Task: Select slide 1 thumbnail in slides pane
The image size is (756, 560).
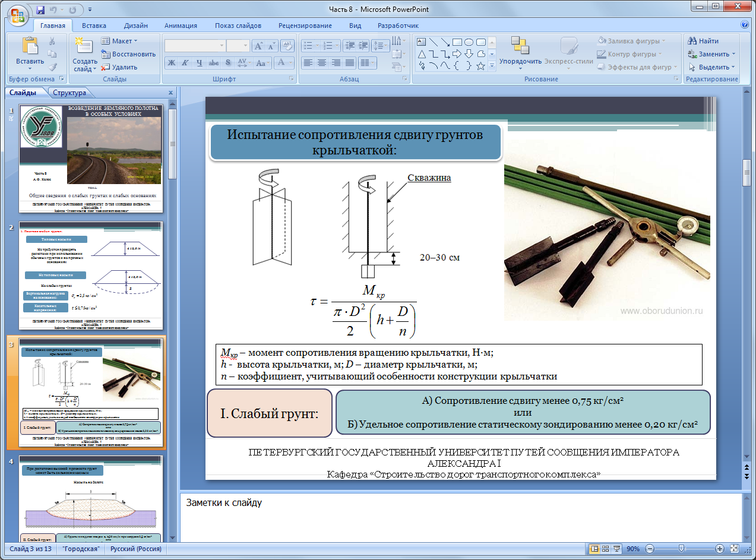Action: pyautogui.click(x=91, y=159)
